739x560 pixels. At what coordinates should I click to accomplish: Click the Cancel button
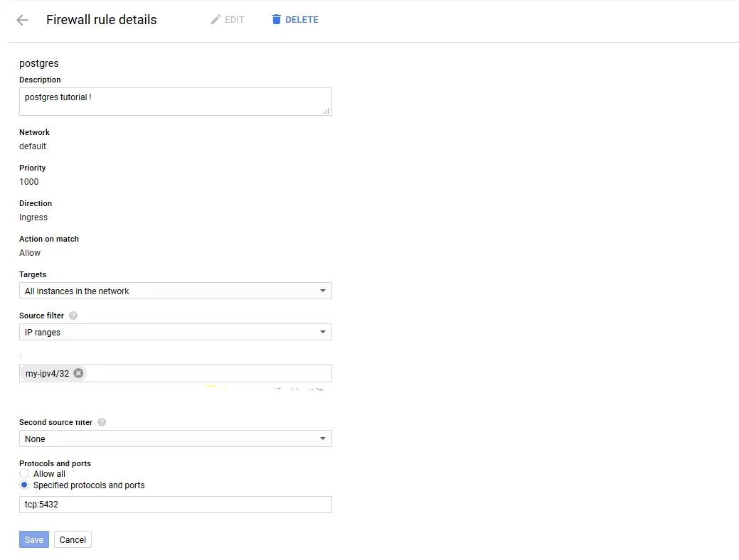click(73, 539)
